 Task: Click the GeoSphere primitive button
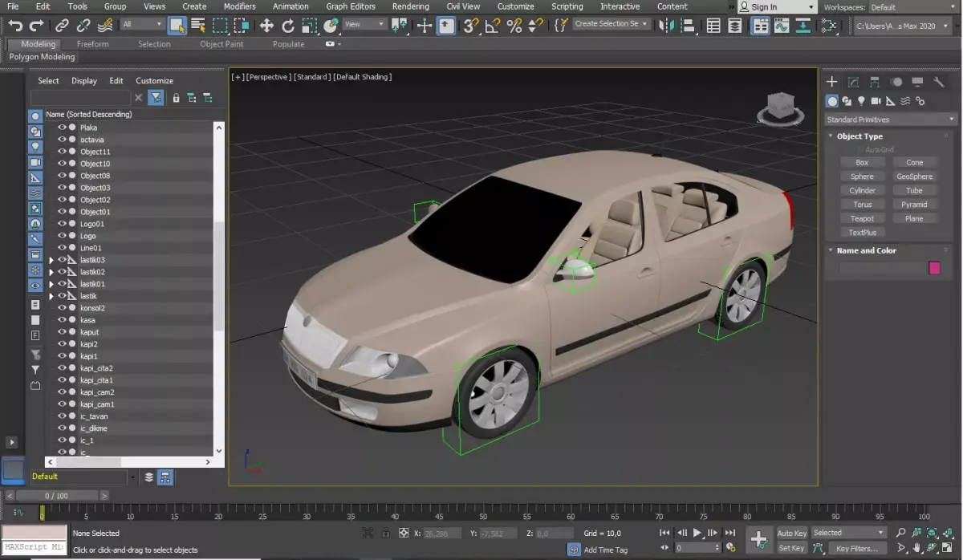click(914, 177)
